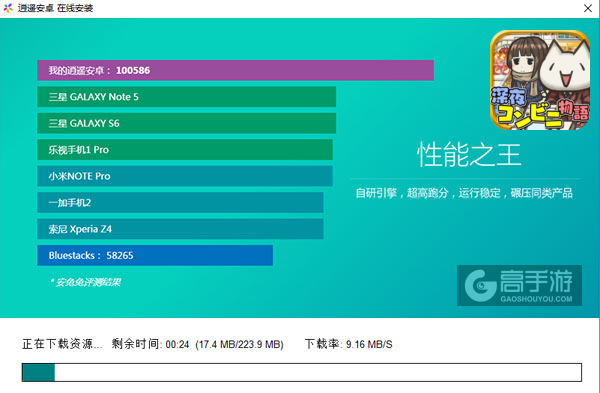Click the 安兔兔评测结果 footnote
600x393 pixels.
tap(85, 282)
